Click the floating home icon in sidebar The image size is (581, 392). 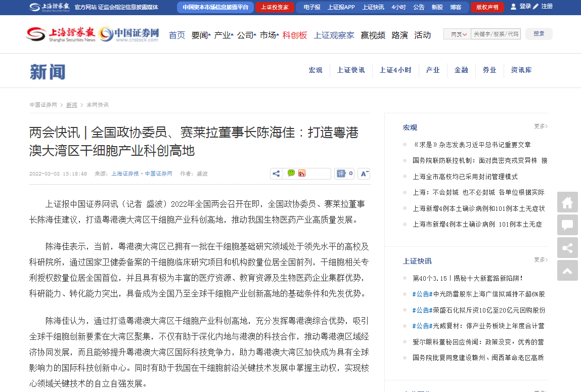pos(567,202)
